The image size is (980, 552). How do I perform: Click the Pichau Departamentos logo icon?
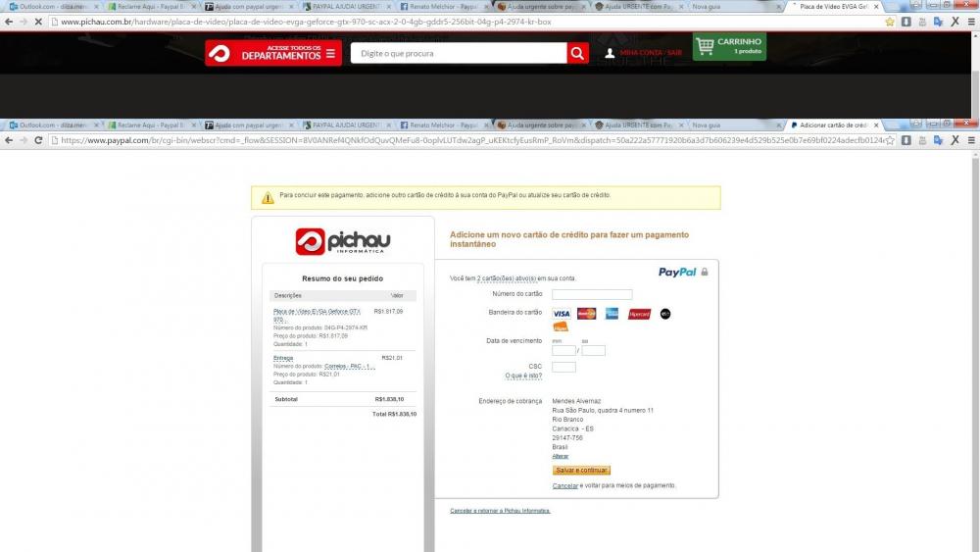[220, 53]
